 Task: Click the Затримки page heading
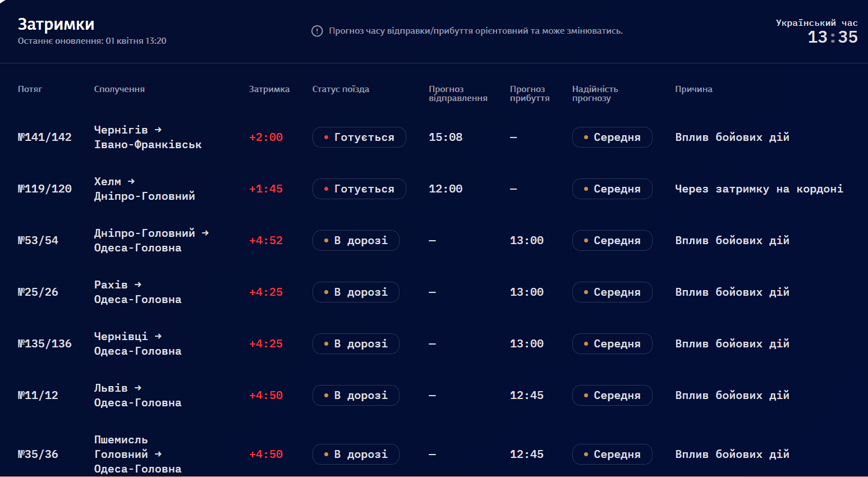coord(56,24)
